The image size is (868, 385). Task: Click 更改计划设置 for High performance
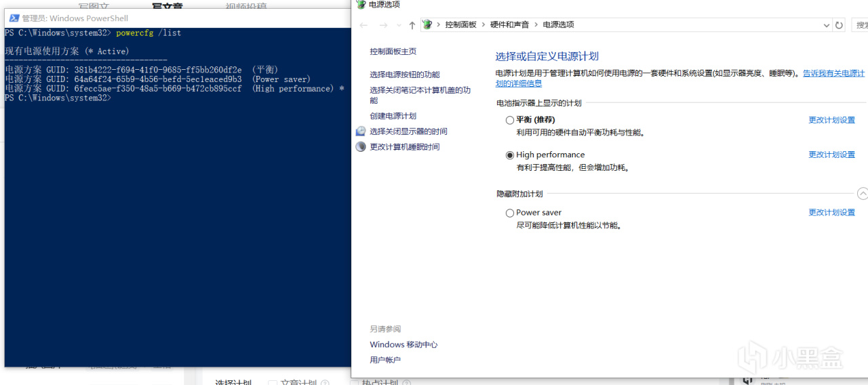832,155
